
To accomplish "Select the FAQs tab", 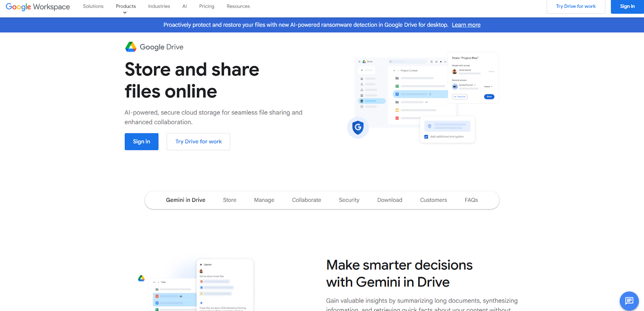I will click(x=471, y=200).
